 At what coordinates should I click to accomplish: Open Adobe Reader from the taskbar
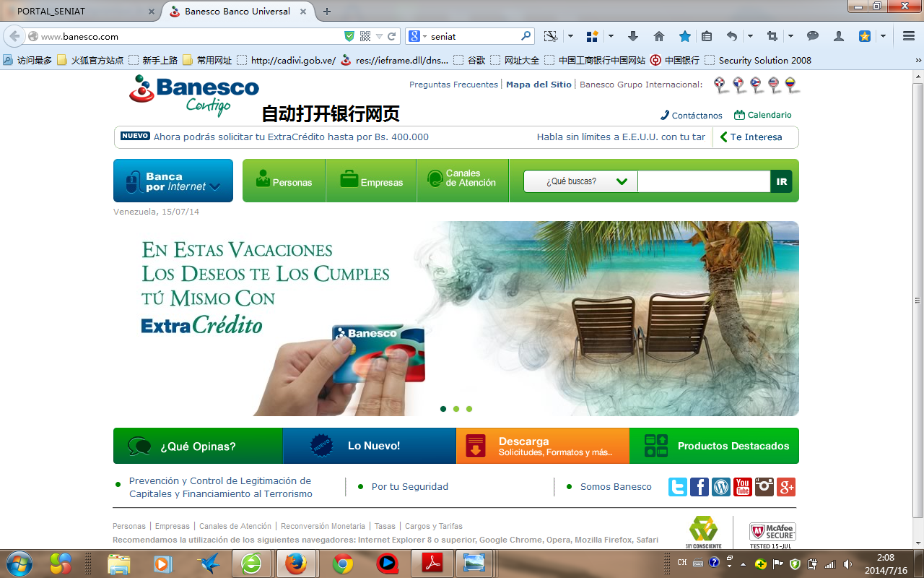[432, 564]
